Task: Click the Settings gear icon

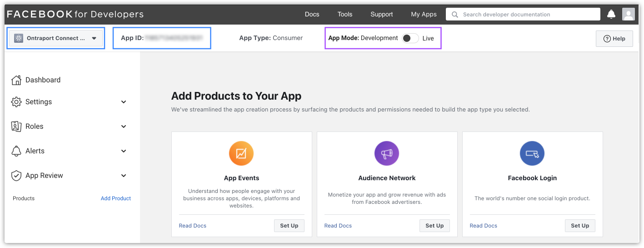Action: [16, 102]
